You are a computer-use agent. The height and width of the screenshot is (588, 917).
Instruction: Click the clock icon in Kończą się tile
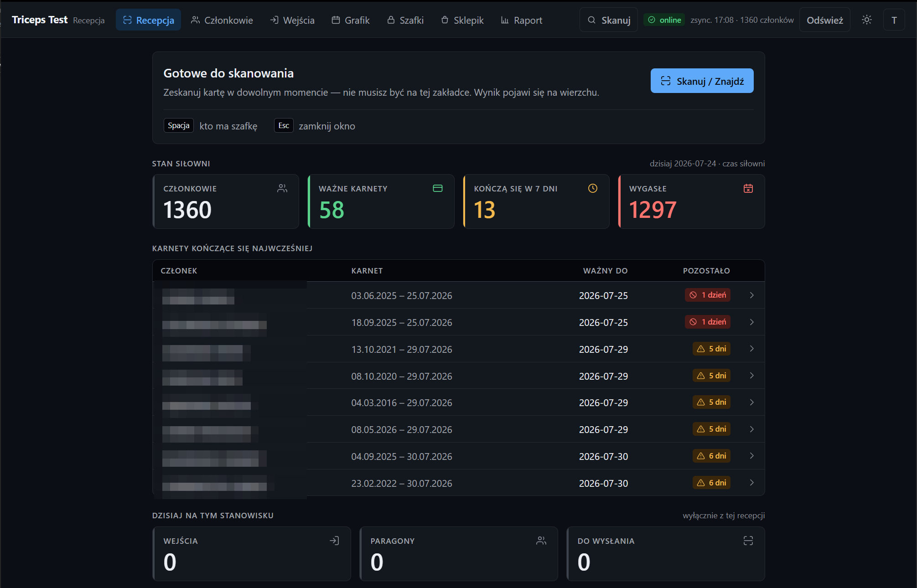point(592,188)
